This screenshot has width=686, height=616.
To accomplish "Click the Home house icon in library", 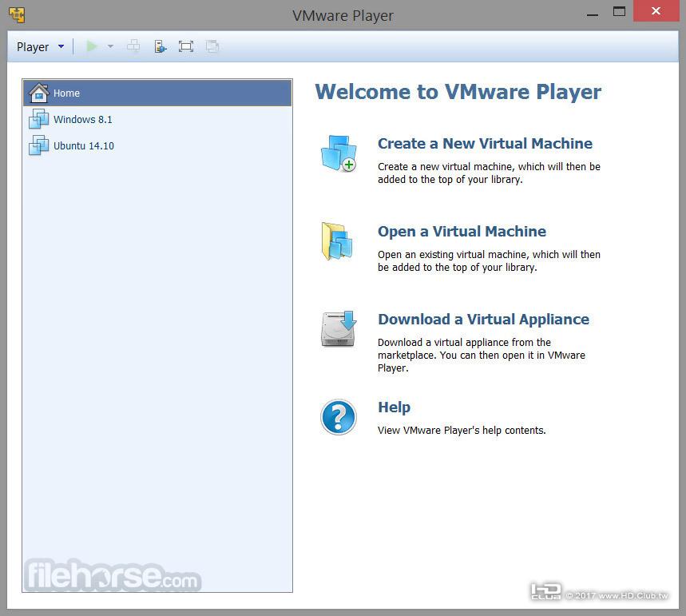I will [x=39, y=93].
